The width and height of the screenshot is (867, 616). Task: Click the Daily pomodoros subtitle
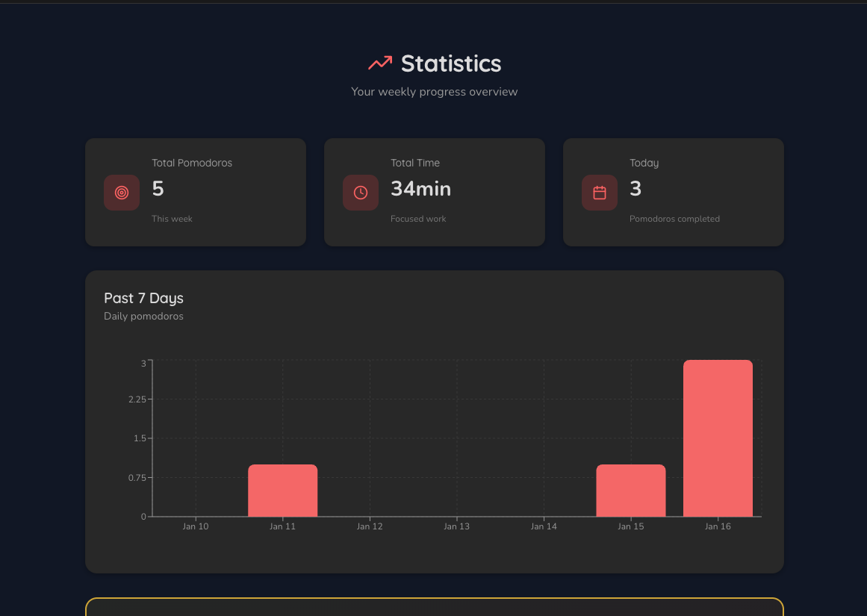click(x=143, y=316)
